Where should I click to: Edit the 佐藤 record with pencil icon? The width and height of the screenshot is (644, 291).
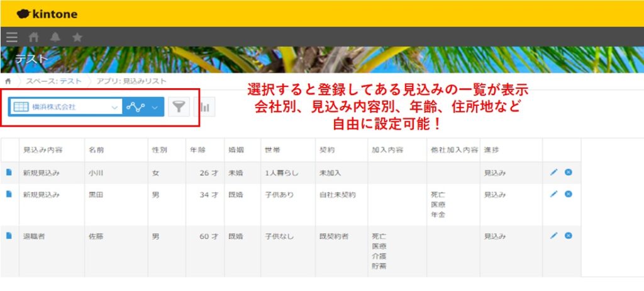pyautogui.click(x=553, y=236)
